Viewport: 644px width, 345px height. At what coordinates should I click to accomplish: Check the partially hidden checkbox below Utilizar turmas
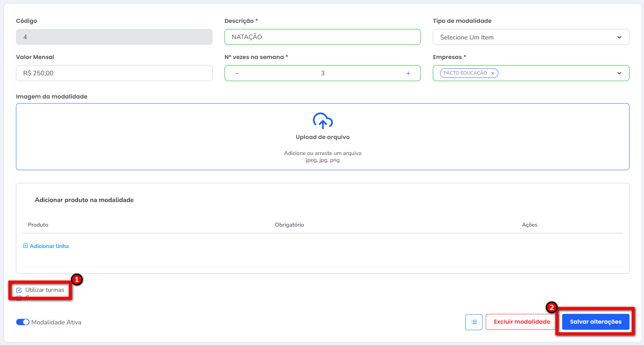(19, 298)
